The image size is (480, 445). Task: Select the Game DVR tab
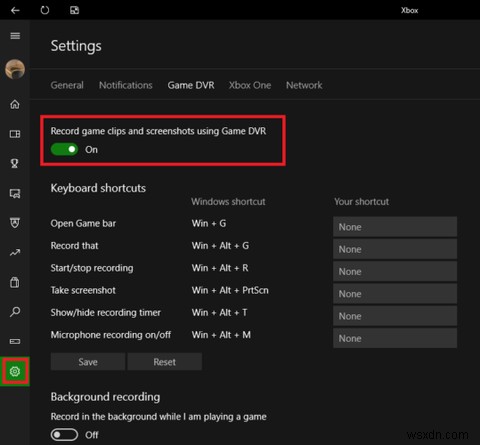coord(191,85)
